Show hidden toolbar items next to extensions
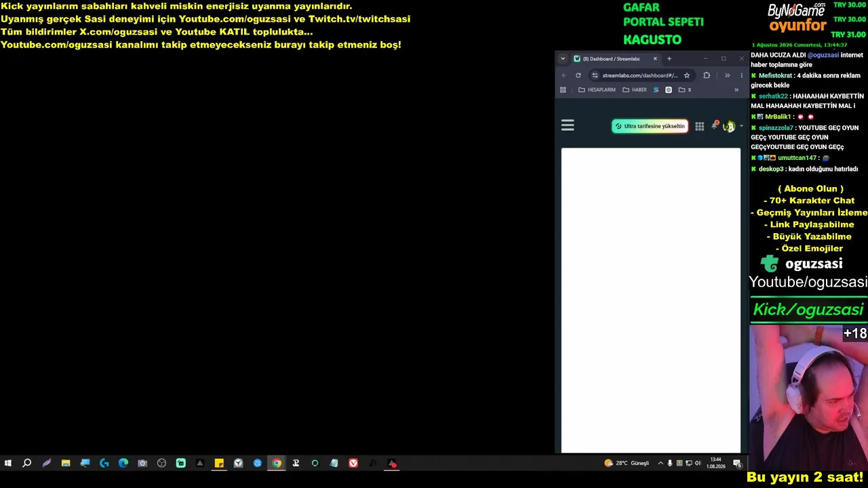This screenshot has width=868, height=488. click(x=727, y=75)
